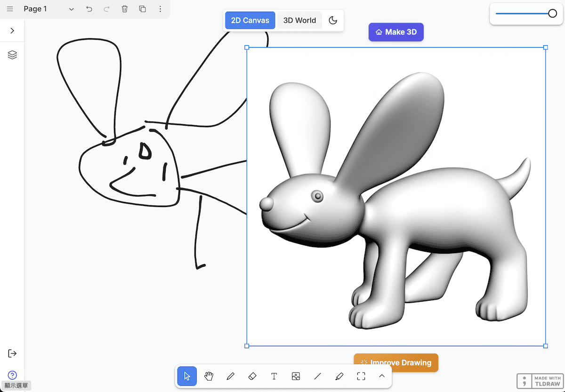Click the Make 3D button
Image resolution: width=565 pixels, height=392 pixels.
pos(396,32)
